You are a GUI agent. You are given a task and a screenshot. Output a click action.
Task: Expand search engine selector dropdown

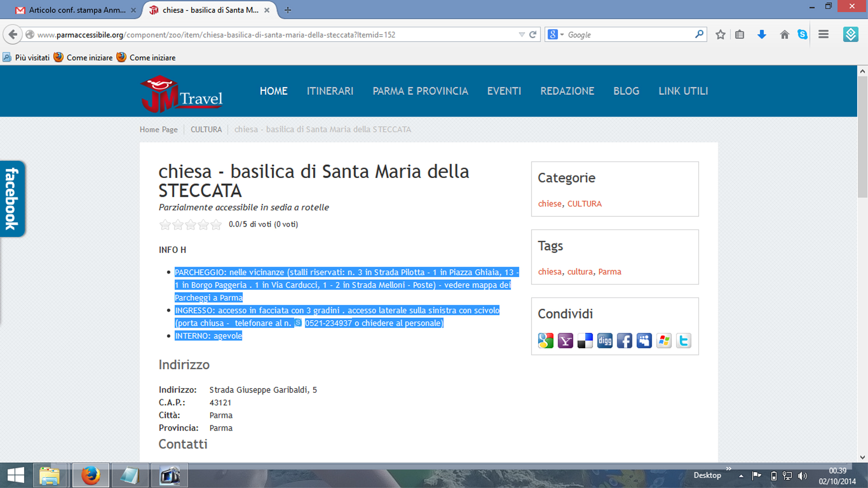(562, 35)
